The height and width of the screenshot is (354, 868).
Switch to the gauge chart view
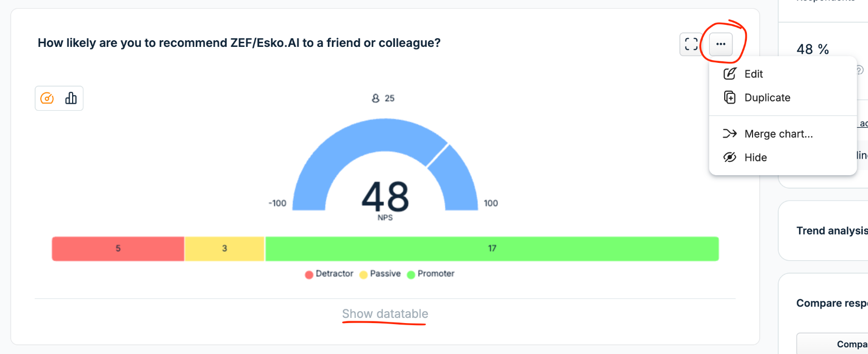[x=47, y=98]
